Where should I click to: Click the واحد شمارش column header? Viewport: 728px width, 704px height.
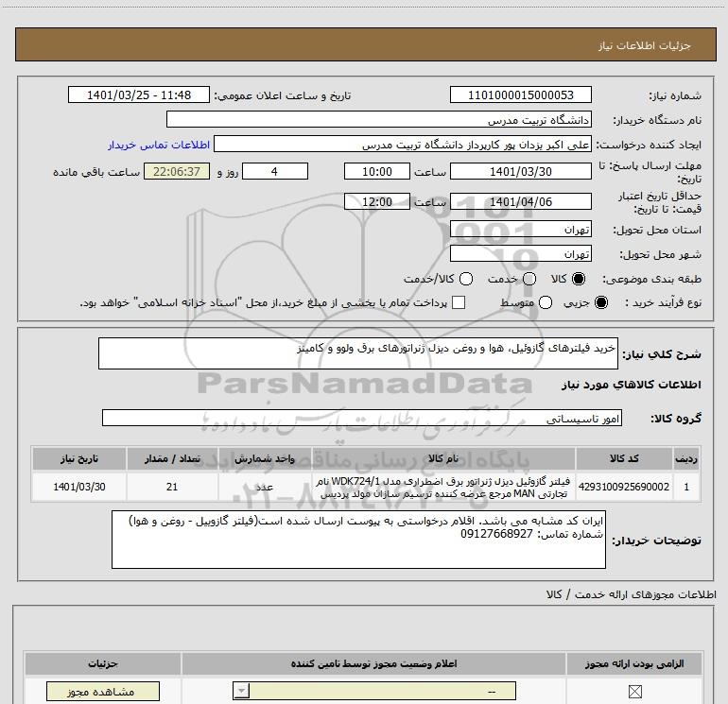264,458
